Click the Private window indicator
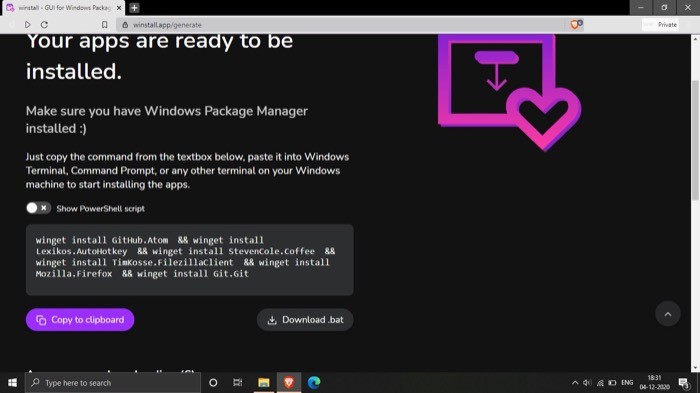This screenshot has height=393, width=700. (660, 25)
